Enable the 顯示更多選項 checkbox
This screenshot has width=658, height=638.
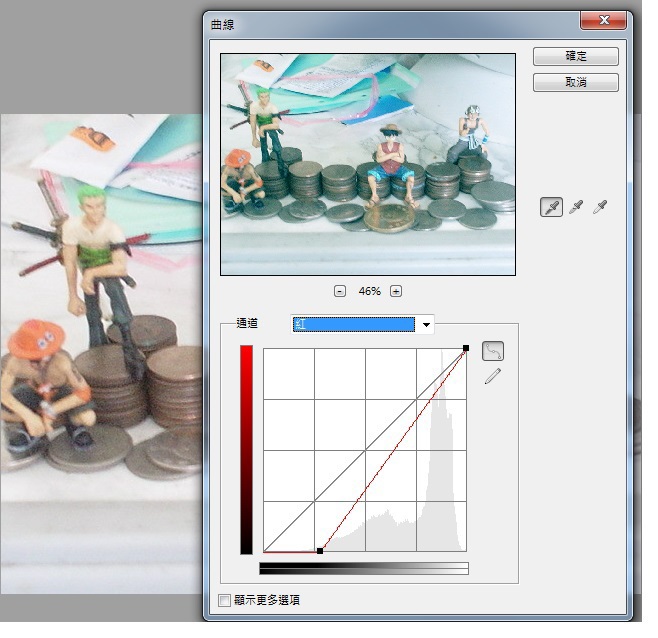coord(225,600)
